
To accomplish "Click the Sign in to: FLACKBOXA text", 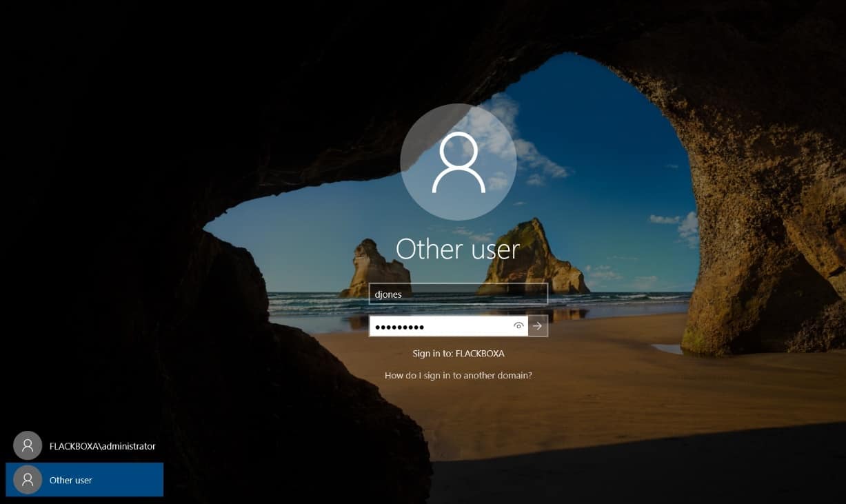I will tap(458, 354).
